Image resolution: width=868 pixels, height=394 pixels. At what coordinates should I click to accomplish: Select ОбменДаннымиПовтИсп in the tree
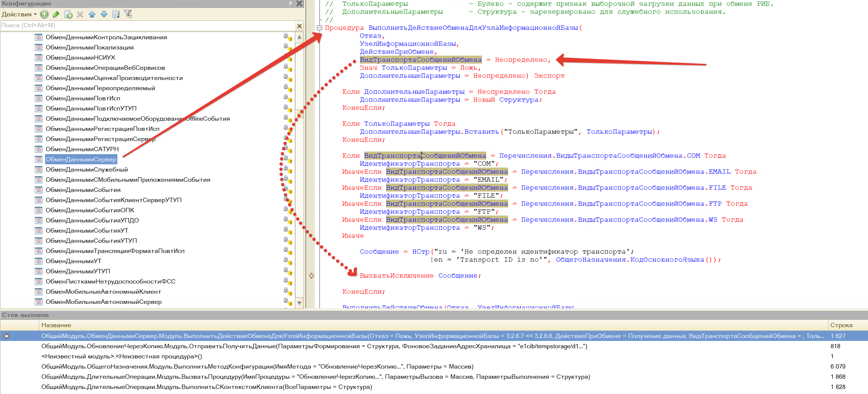tap(83, 98)
